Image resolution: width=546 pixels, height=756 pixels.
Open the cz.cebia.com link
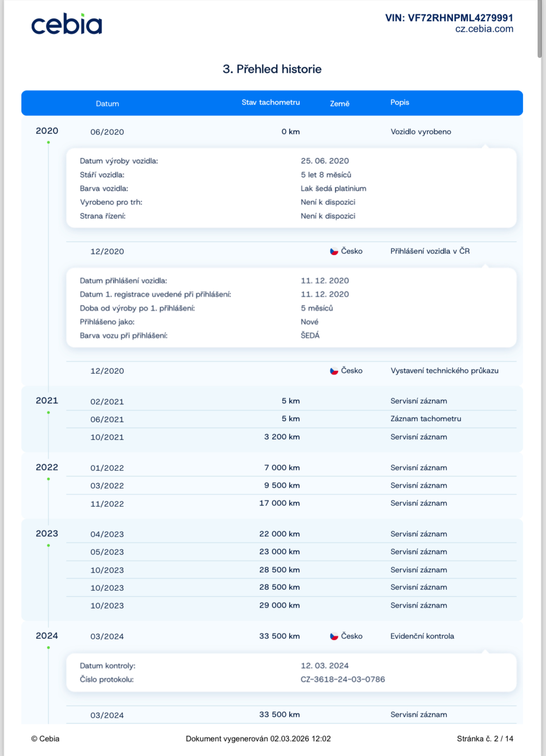pyautogui.click(x=484, y=29)
